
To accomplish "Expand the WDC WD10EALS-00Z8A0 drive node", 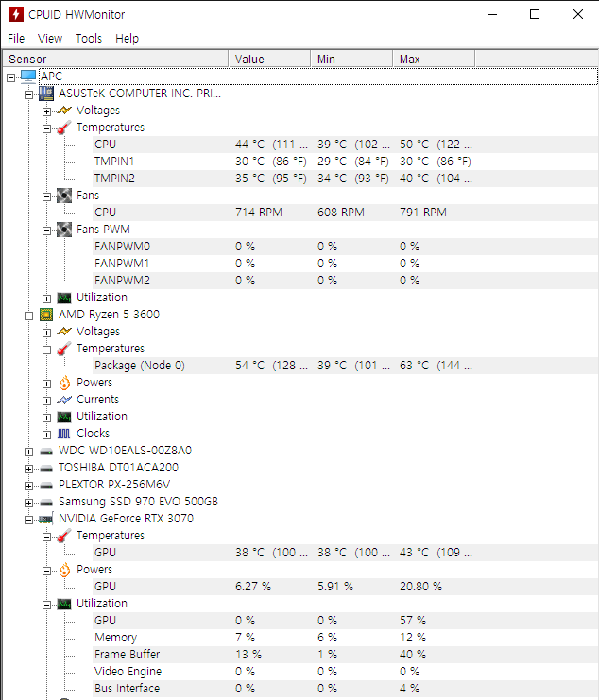I will [28, 452].
